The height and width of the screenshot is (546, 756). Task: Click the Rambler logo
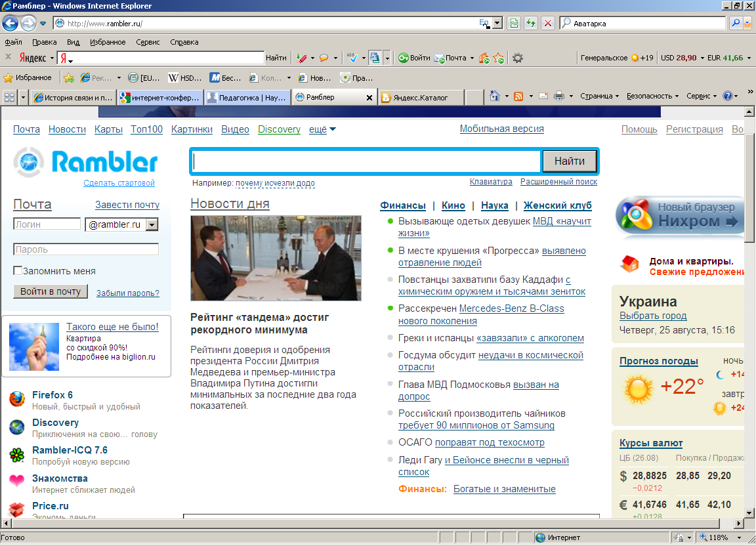tap(85, 162)
